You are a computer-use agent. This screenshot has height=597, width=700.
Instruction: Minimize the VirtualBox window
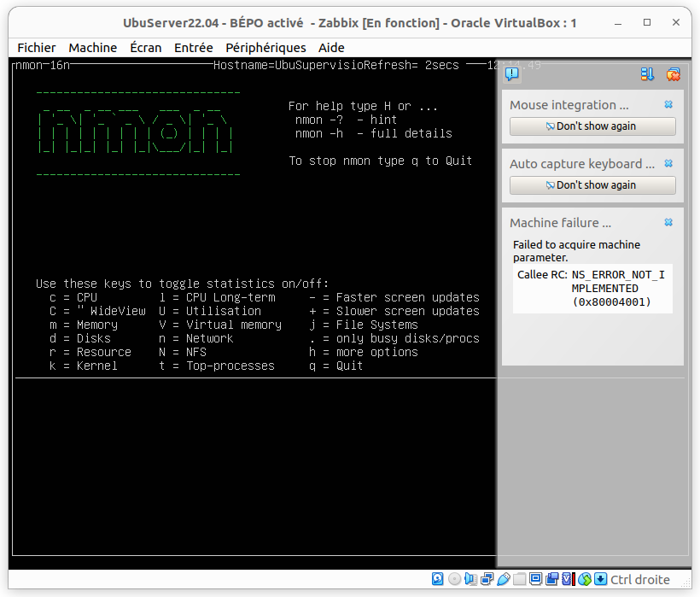pyautogui.click(x=618, y=23)
